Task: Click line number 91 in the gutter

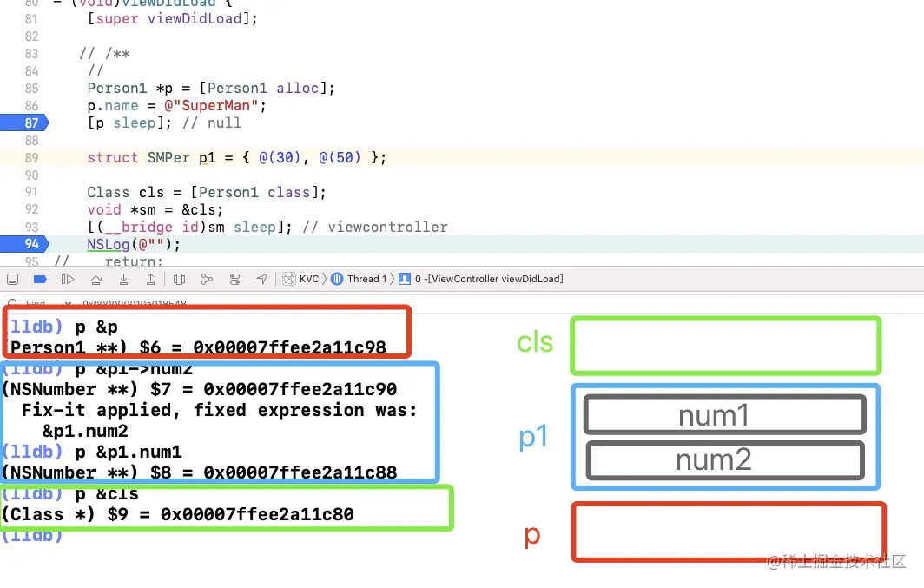Action: 31,192
